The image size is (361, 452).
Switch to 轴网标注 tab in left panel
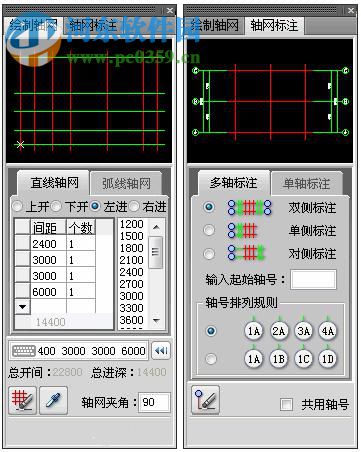click(93, 25)
